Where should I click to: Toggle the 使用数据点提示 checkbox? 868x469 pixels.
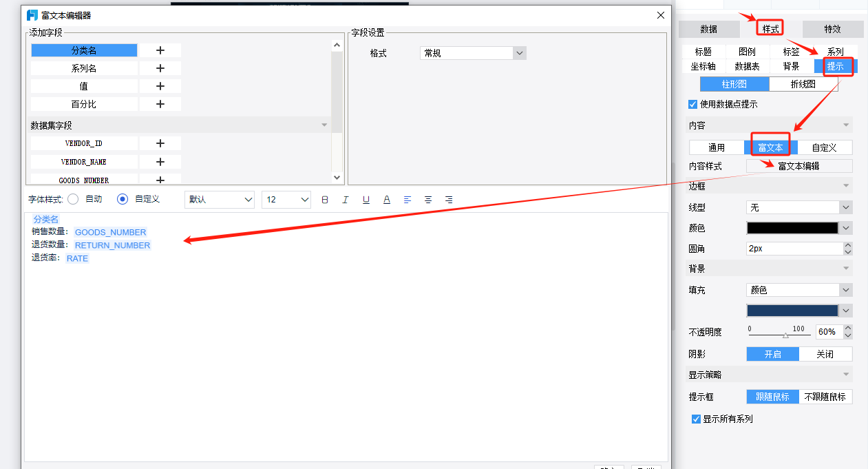point(693,105)
